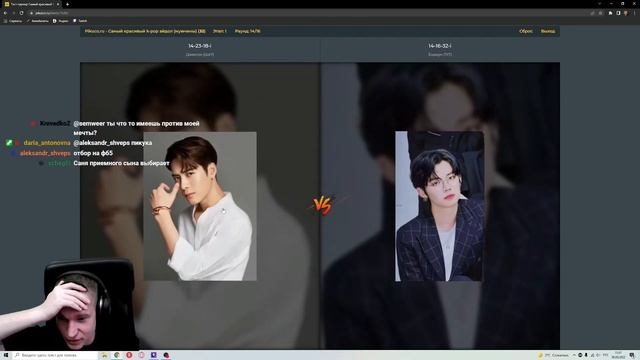Open the red Opera taskbar icon

(x=129, y=355)
